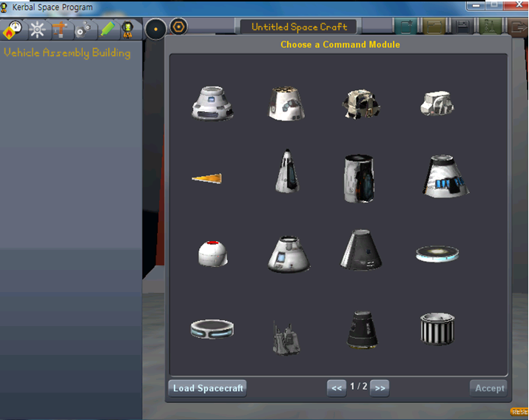Select the small white rover cockpit module
The height and width of the screenshot is (420, 529).
point(437,103)
